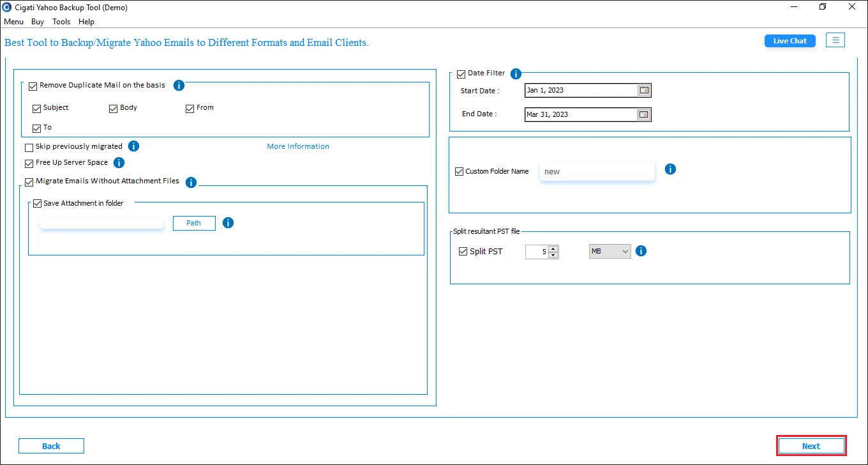
Task: Click info icon beside Migrate Emails Without Attachment
Action: pos(191,182)
